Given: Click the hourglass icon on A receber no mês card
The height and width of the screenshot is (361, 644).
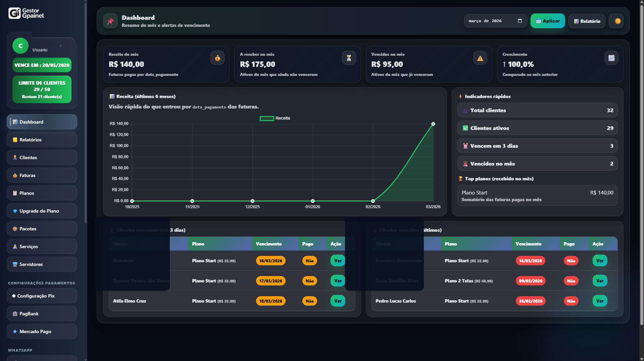Looking at the screenshot, I should pyautogui.click(x=349, y=57).
